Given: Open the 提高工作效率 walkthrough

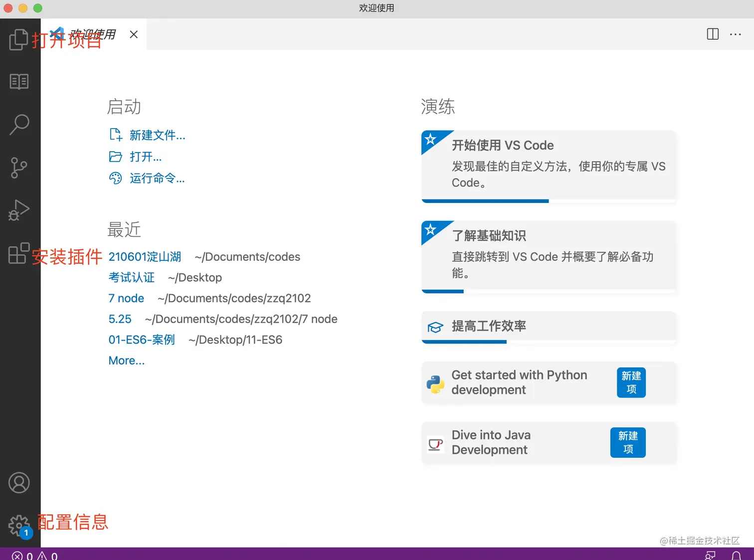Looking at the screenshot, I should click(549, 328).
